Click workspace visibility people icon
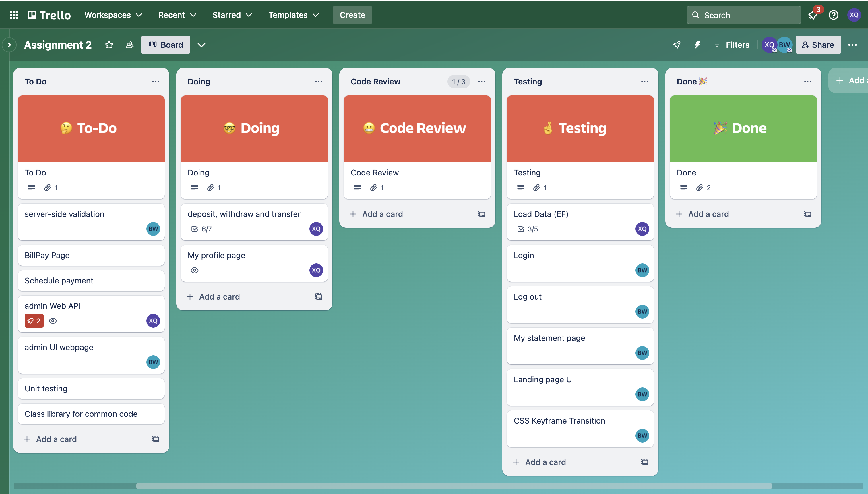This screenshot has height=494, width=868. pyautogui.click(x=129, y=45)
